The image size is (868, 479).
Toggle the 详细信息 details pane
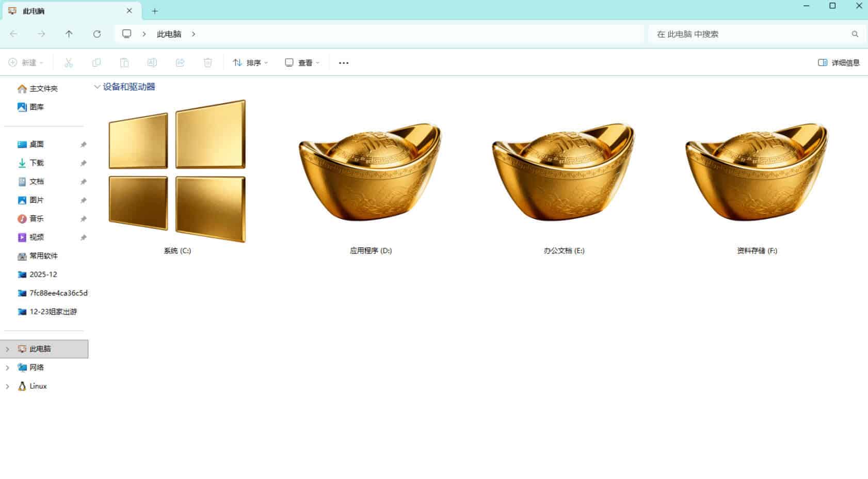pyautogui.click(x=838, y=62)
